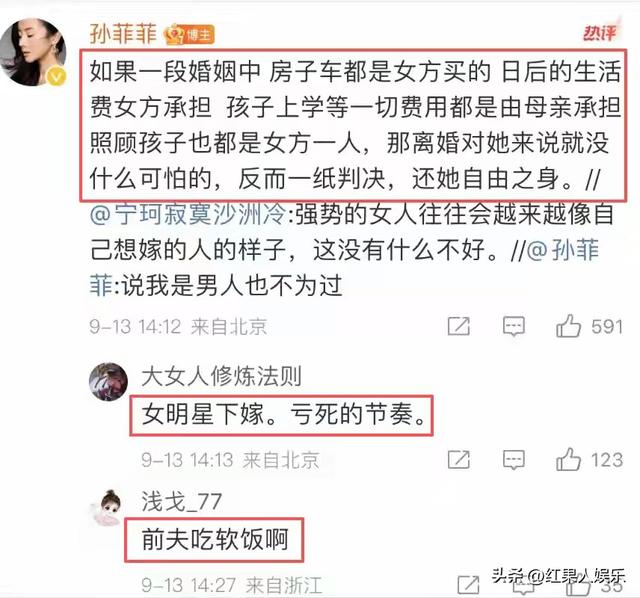Reply to 孙菲菲's comment via speech bubble
Viewport: 640px width, 598px height.
(513, 326)
